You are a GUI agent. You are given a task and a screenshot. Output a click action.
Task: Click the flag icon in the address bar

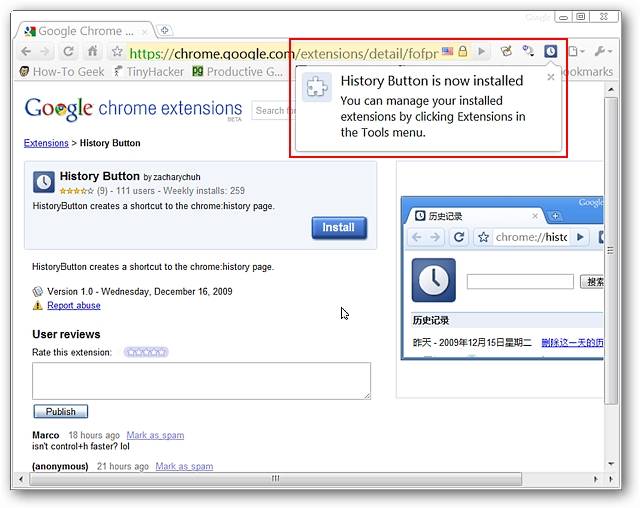point(447,51)
